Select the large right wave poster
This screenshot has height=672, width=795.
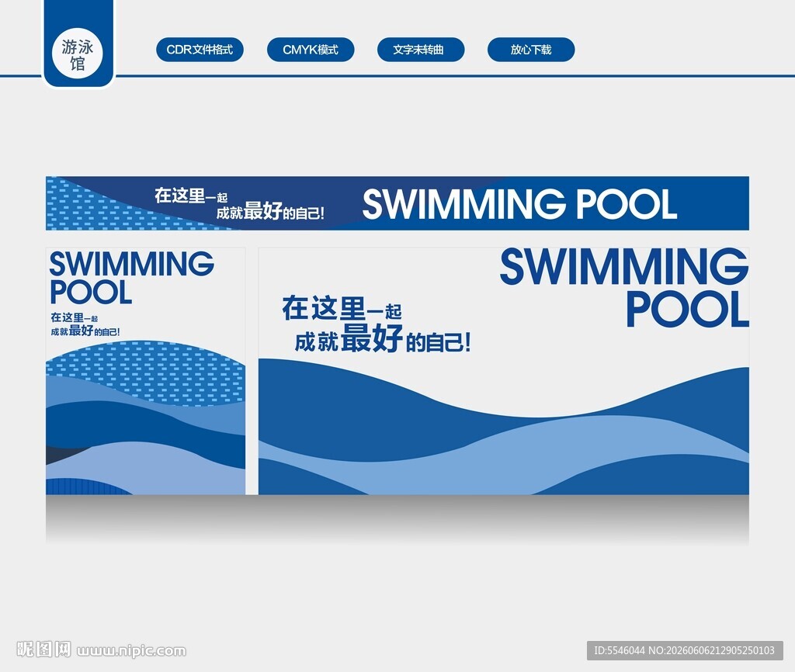(503, 371)
